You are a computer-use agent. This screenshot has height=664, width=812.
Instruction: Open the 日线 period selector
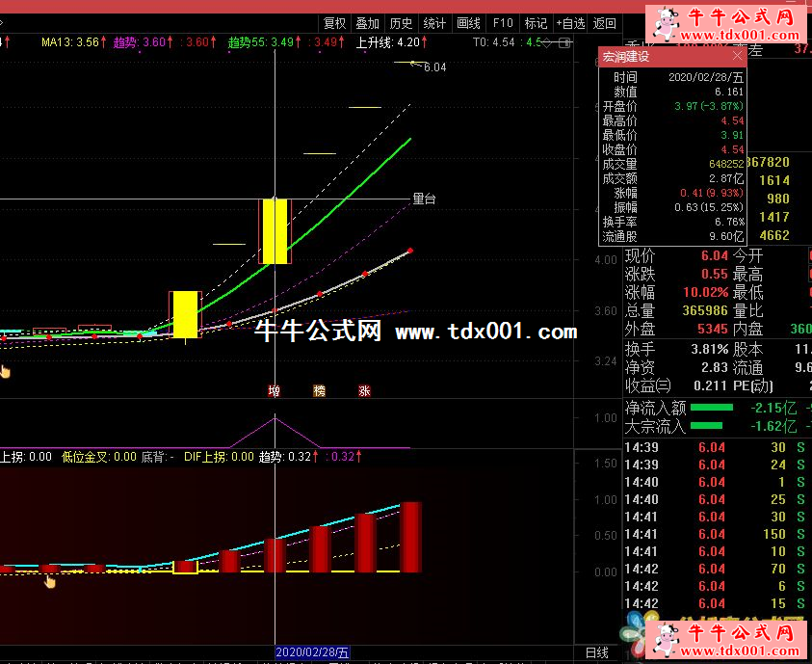coord(597,652)
